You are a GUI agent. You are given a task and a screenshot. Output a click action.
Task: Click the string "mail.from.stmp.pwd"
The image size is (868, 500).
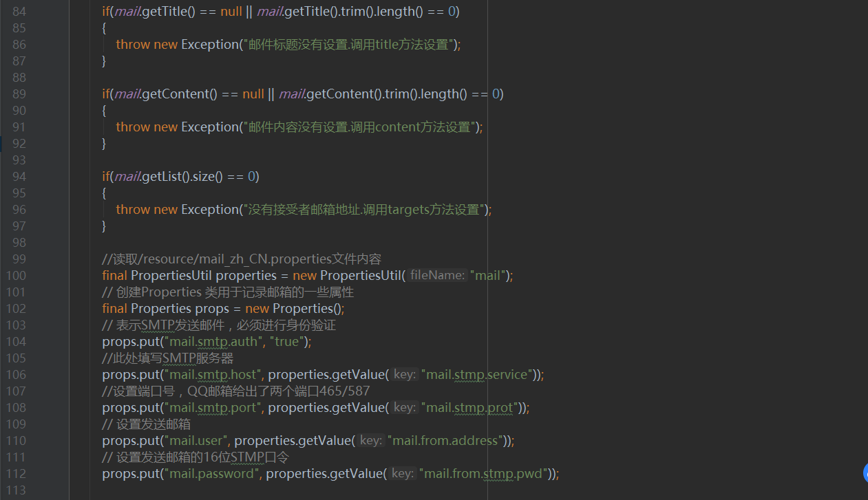coord(485,473)
